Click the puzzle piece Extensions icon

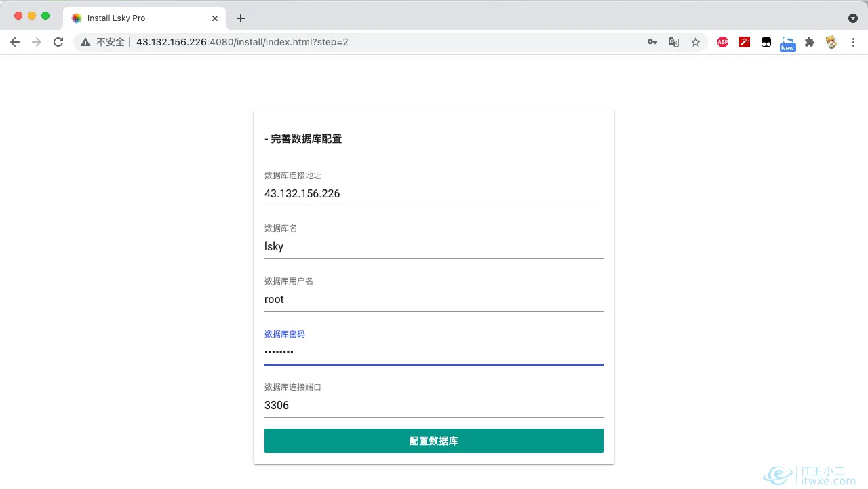tap(810, 42)
